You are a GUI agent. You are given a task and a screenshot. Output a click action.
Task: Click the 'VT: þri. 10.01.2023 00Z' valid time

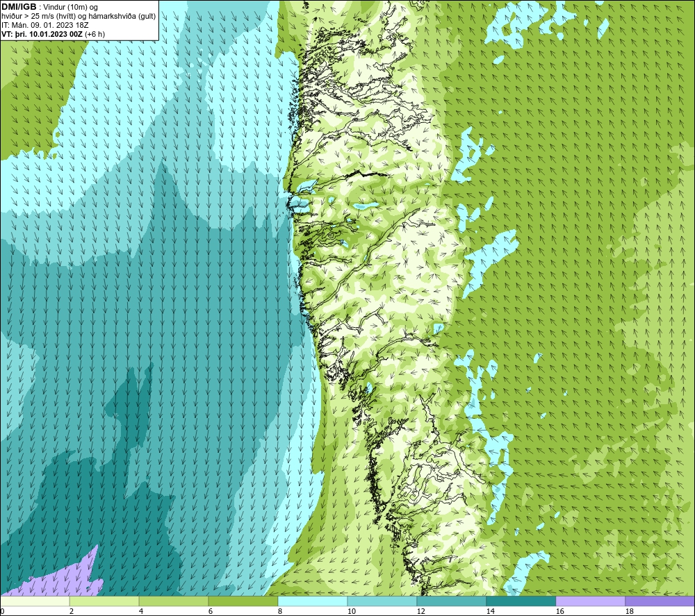click(42, 34)
